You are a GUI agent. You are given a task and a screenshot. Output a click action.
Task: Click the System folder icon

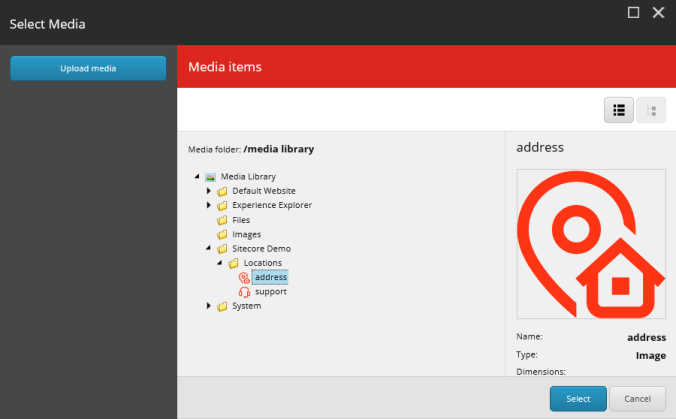[222, 306]
